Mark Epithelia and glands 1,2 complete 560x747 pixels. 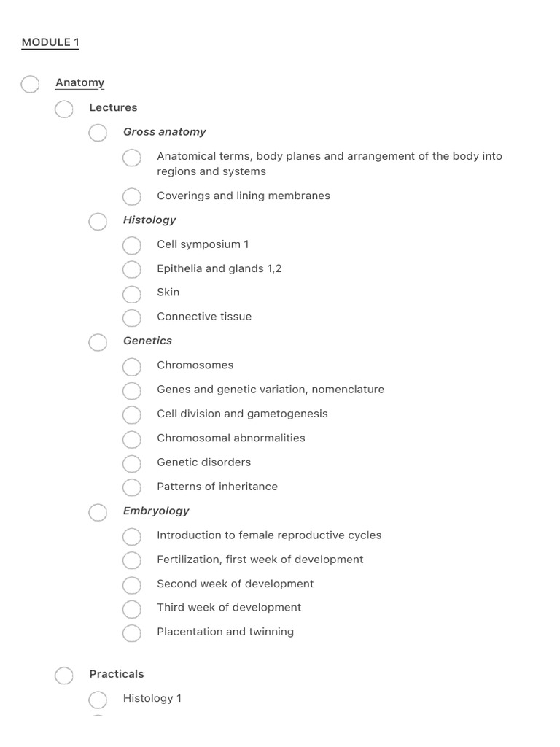coord(132,270)
